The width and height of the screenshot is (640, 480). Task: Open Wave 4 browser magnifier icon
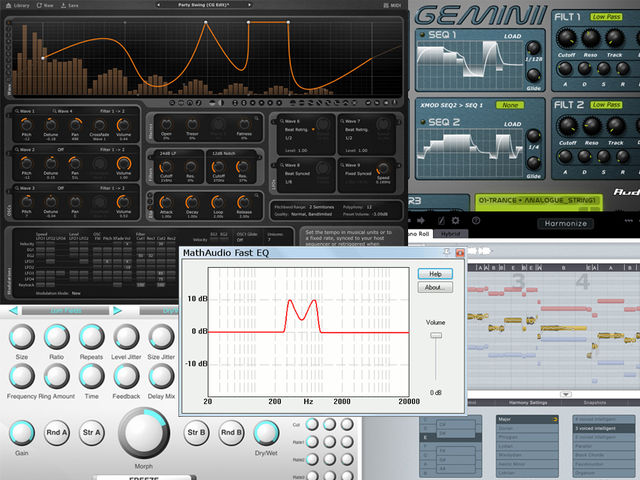pos(54,111)
